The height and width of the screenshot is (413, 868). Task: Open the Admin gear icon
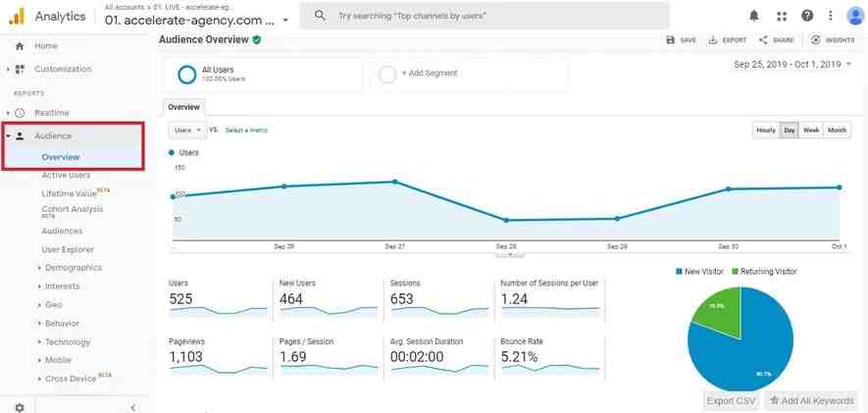[x=20, y=407]
